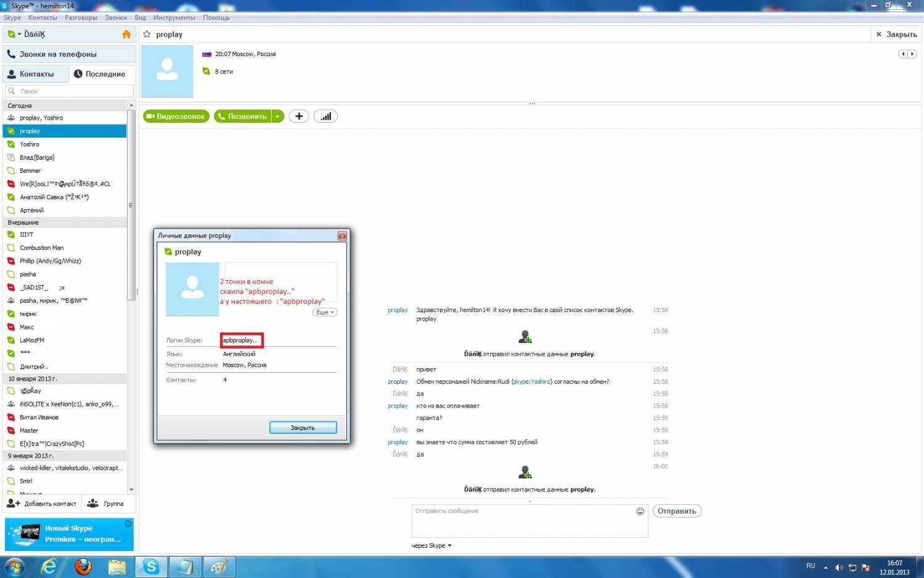Star proplay as a favorite contact
The width and height of the screenshot is (924, 578).
pos(147,35)
